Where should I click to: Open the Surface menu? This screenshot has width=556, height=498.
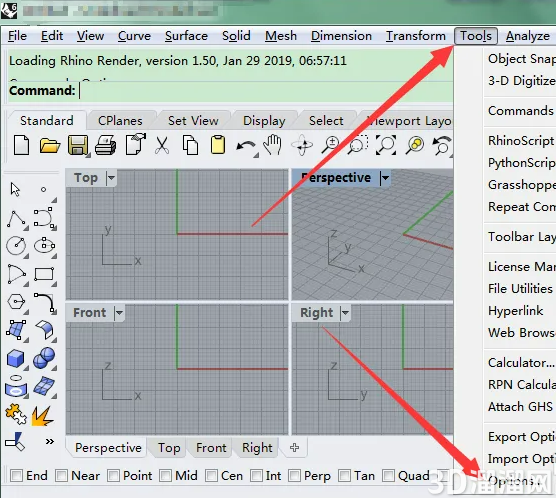(186, 36)
